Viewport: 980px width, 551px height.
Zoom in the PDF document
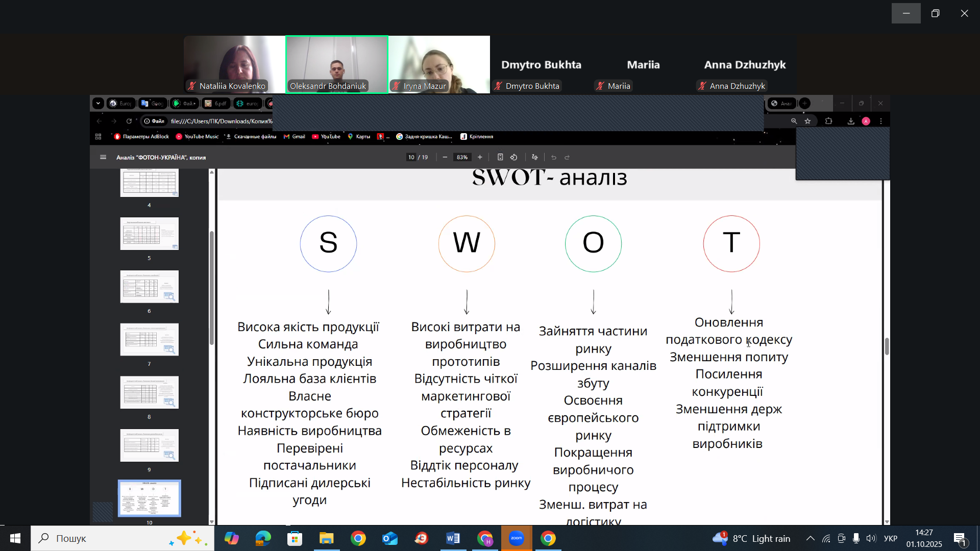point(480,157)
